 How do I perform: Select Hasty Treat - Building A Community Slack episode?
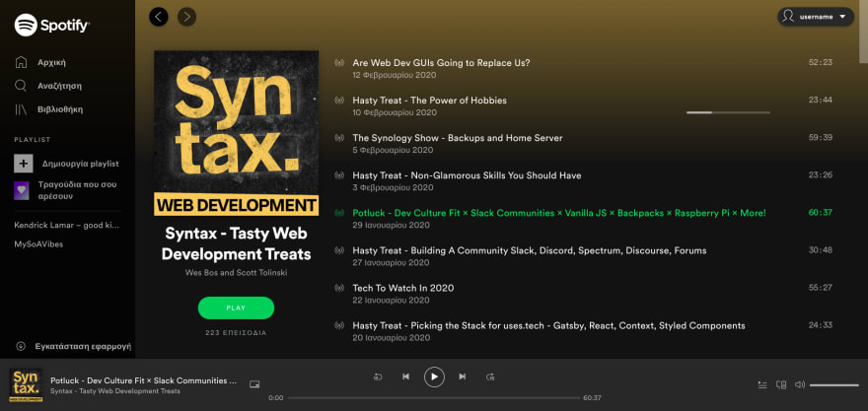point(530,250)
